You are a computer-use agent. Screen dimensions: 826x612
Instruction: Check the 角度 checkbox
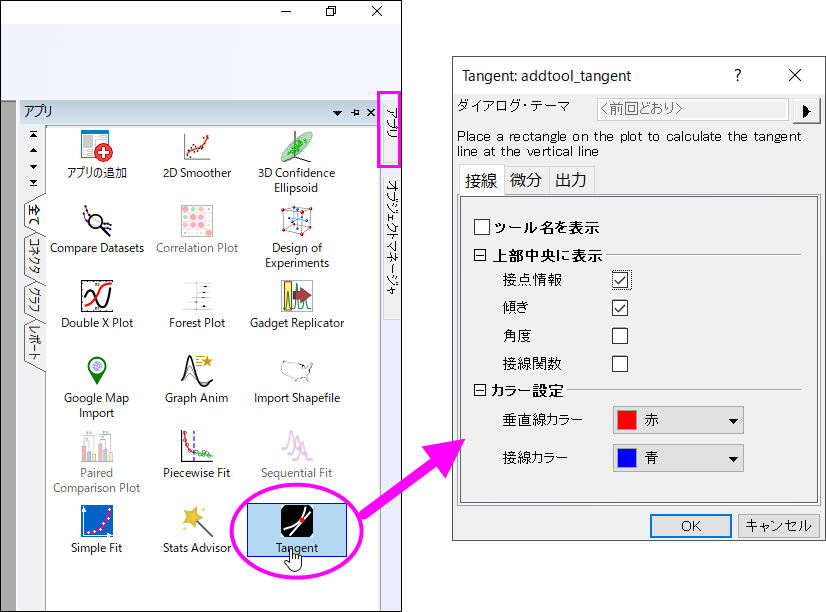620,336
